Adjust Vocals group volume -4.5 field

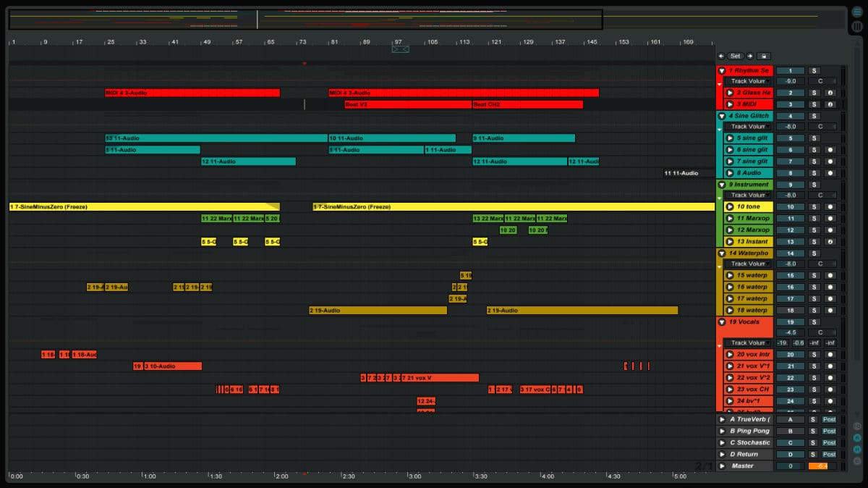pos(791,333)
